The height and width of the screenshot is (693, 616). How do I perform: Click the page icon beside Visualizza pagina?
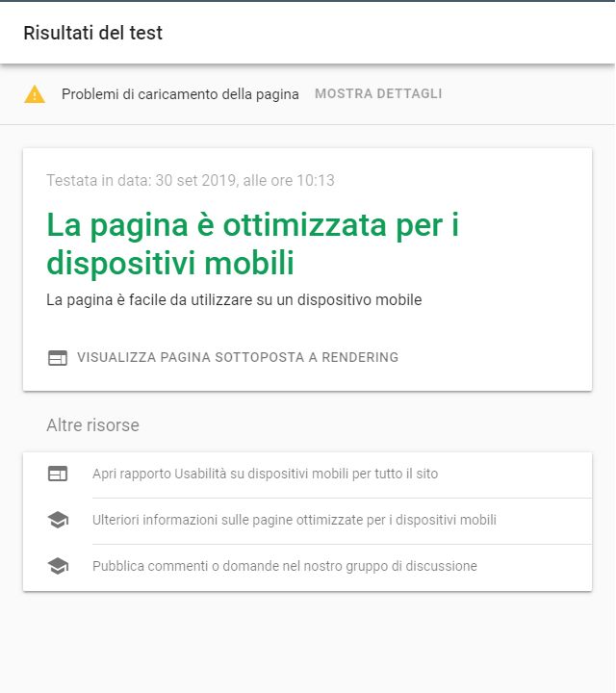(x=58, y=357)
